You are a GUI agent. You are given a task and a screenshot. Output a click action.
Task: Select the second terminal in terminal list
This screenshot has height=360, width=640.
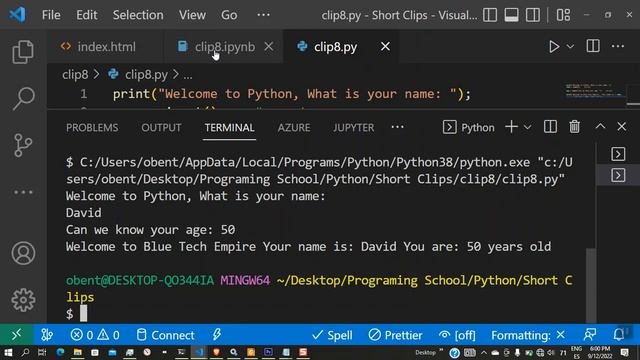point(618,176)
